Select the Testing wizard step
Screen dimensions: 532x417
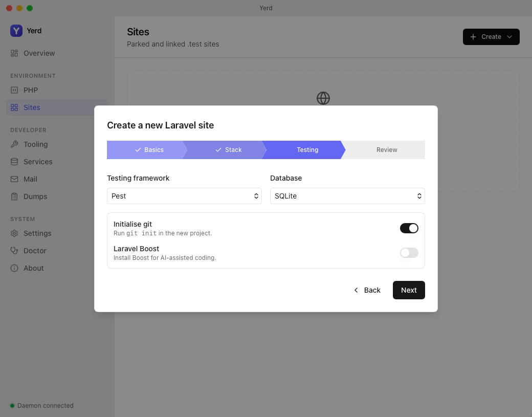(x=304, y=150)
